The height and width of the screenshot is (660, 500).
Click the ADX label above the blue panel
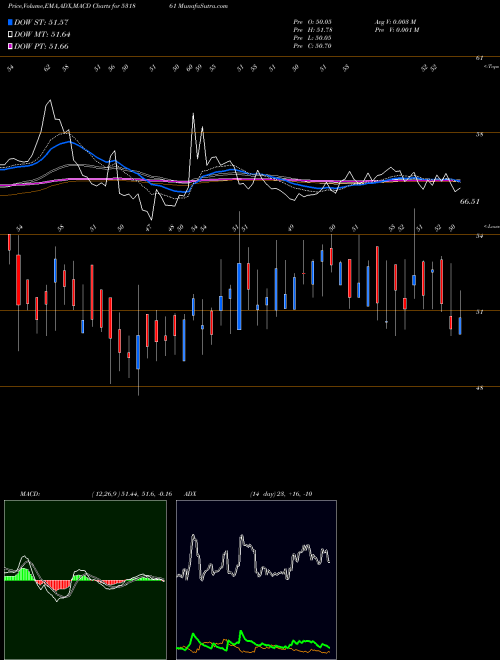coord(191,494)
